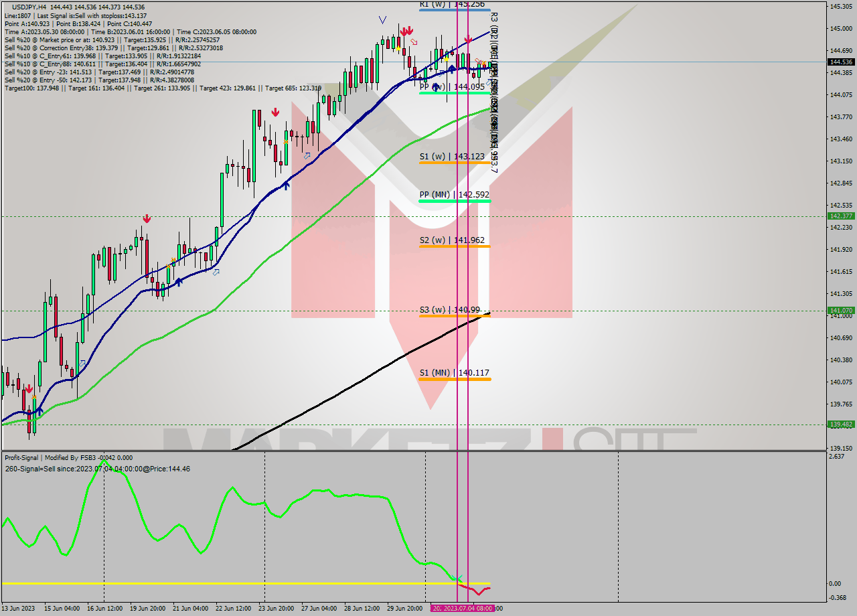Click the green price tag 141.070
This screenshot has width=857, height=616.
[x=841, y=311]
